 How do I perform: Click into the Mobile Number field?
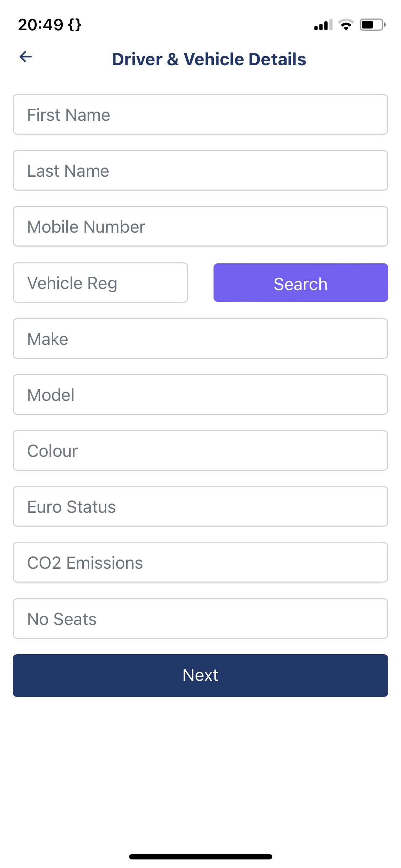coord(200,227)
